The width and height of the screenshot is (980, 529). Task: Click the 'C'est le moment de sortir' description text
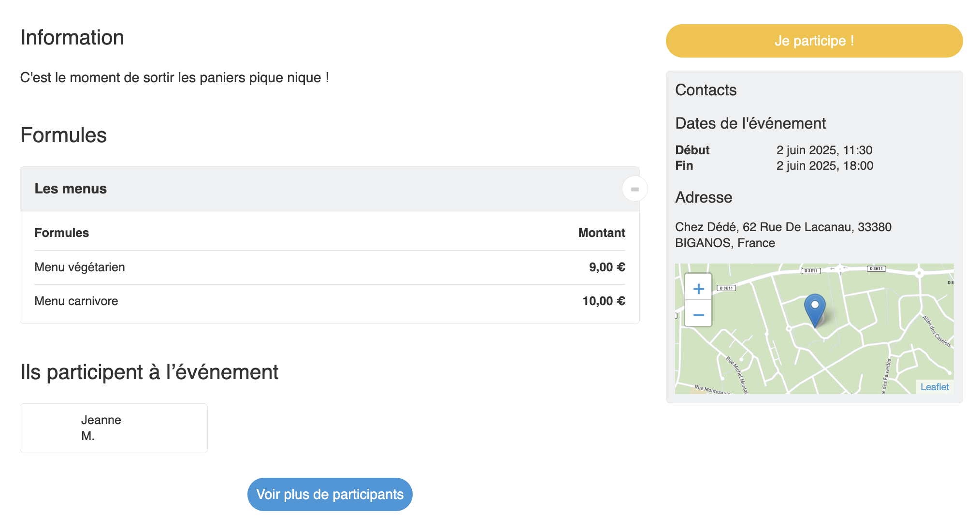click(174, 78)
